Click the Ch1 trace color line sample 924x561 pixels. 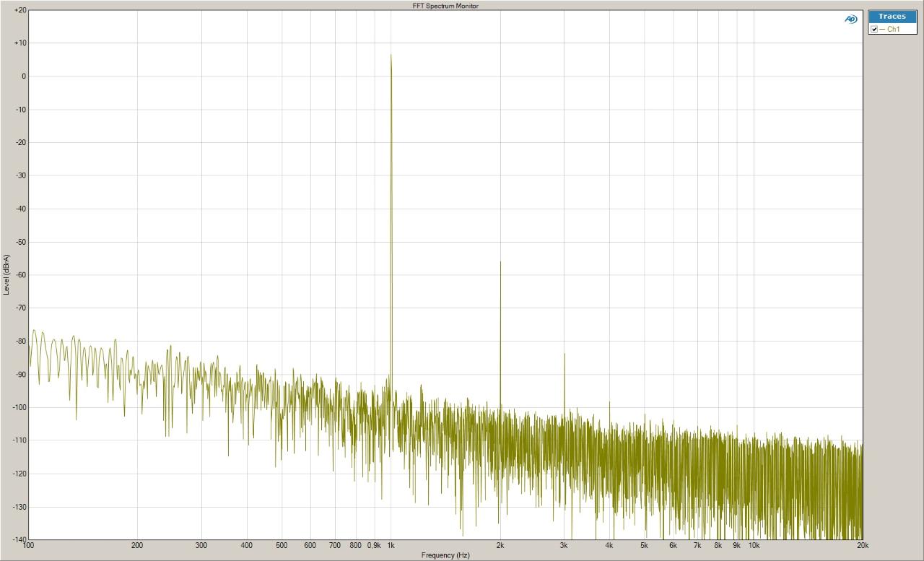[x=882, y=30]
